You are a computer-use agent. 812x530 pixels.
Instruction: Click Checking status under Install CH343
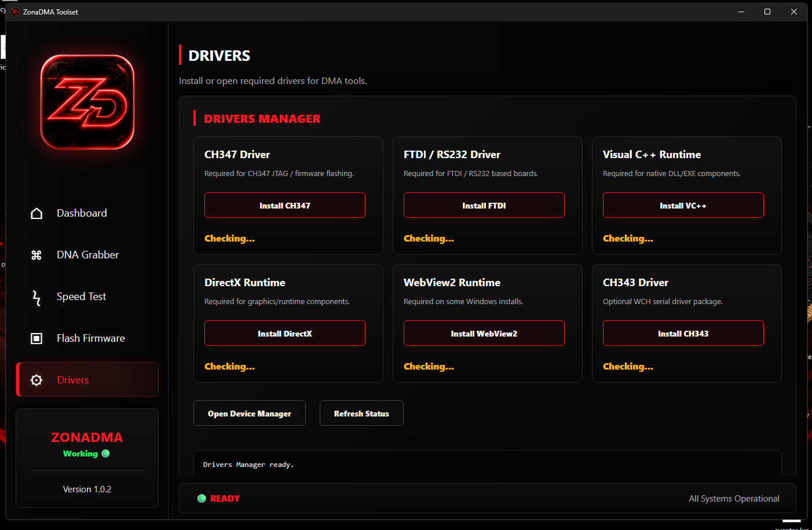click(x=628, y=367)
